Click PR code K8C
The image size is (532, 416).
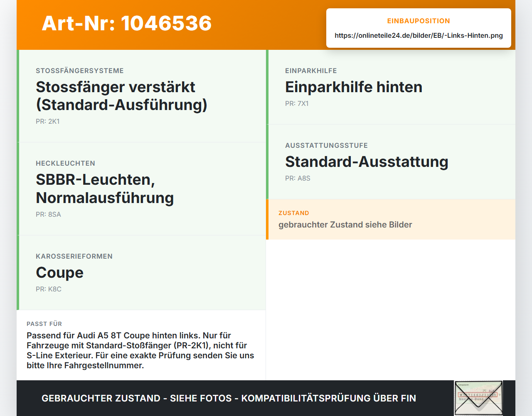[49, 289]
